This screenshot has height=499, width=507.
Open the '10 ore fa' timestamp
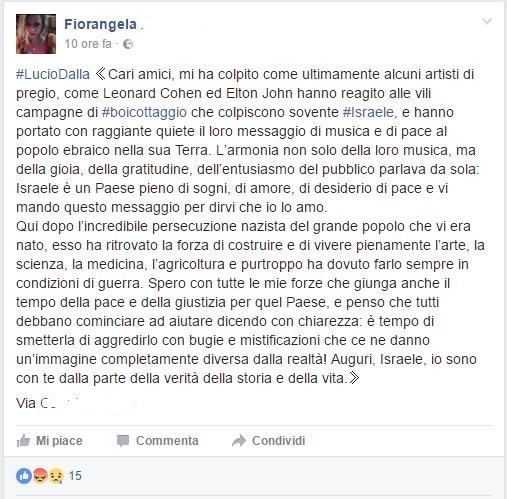point(88,44)
